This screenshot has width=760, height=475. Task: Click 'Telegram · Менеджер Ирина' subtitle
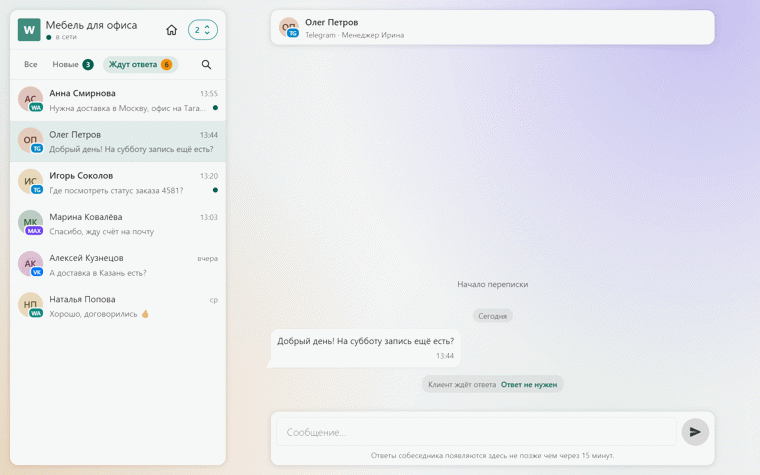pos(354,35)
